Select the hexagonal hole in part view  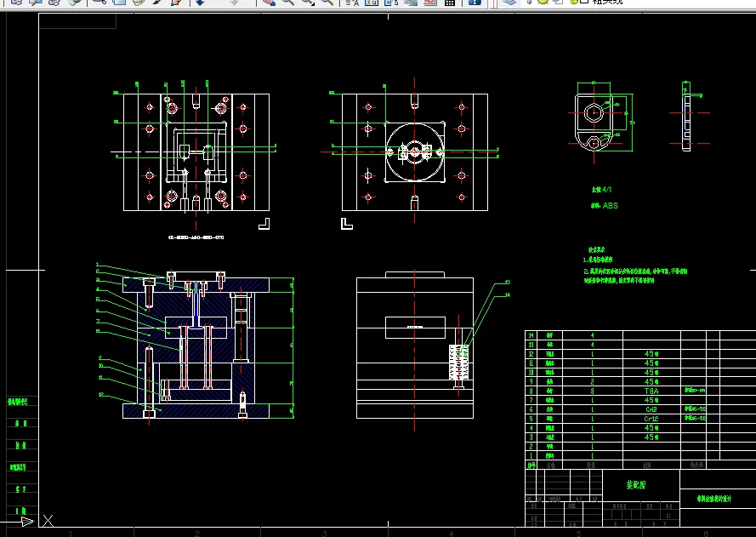click(x=594, y=113)
